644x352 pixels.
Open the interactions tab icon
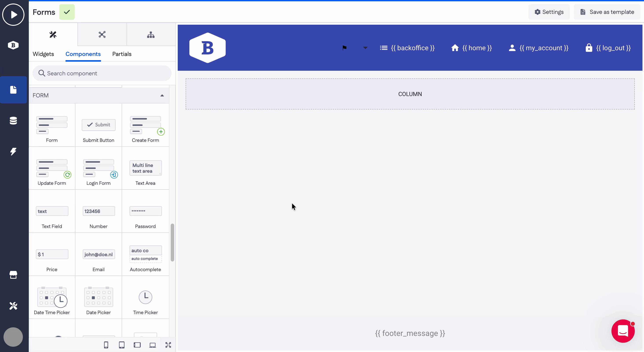point(102,35)
